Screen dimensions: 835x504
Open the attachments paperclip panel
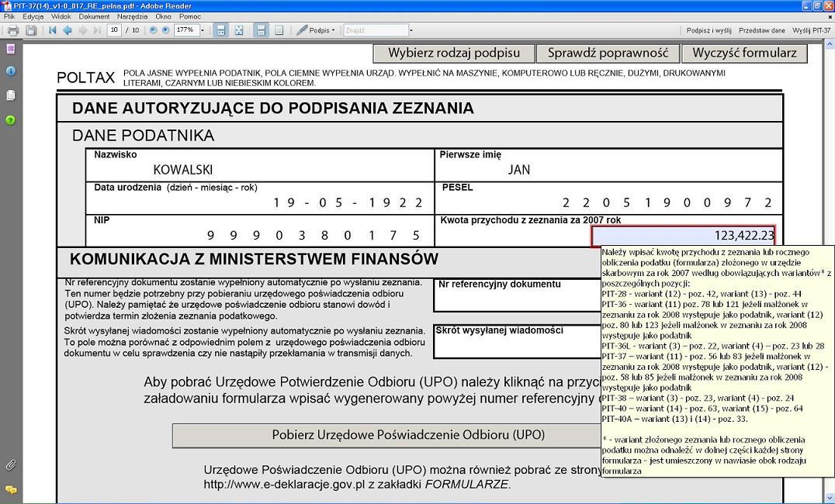pyautogui.click(x=10, y=465)
